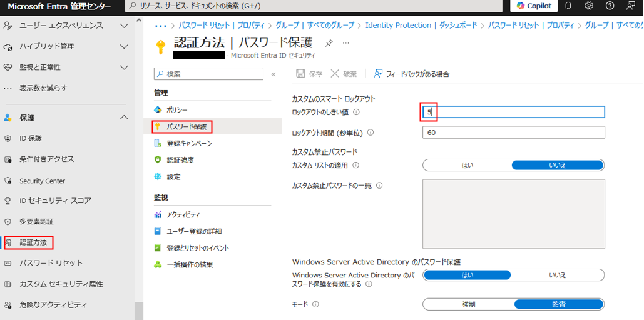Show info for ロックアウトのしきい値
Image resolution: width=644 pixels, height=320 pixels.
(357, 112)
